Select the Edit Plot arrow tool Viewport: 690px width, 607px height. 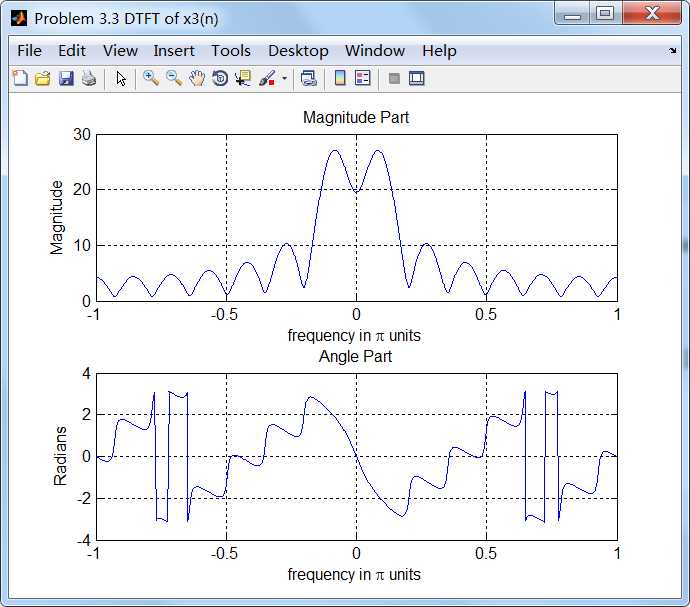[121, 79]
